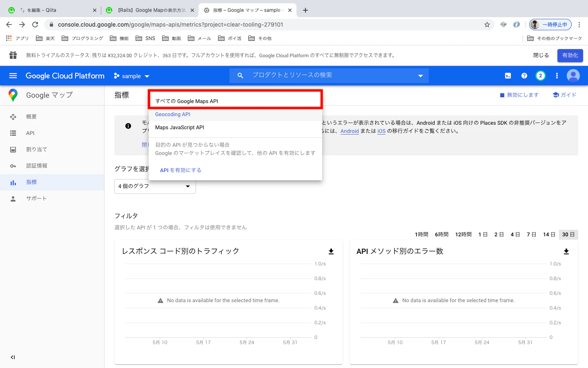Screen dimensions: 588x368
Task: Open the iOS migration guide link
Action: pyautogui.click(x=381, y=131)
